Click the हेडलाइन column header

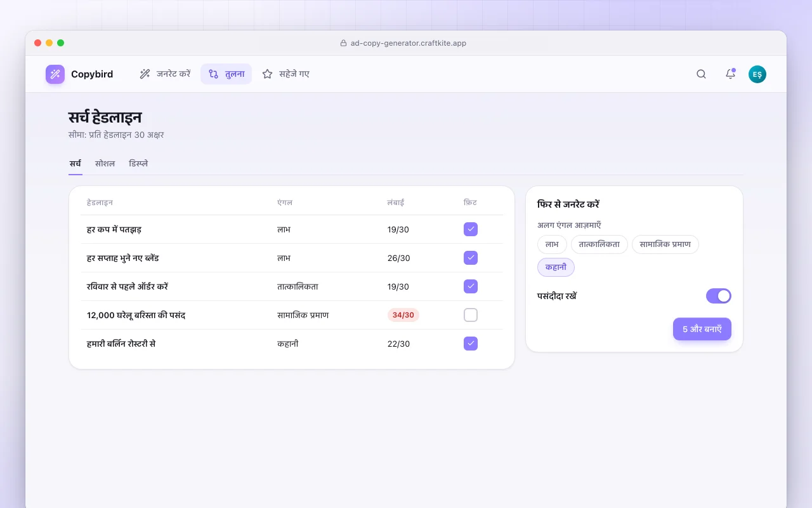(x=100, y=203)
